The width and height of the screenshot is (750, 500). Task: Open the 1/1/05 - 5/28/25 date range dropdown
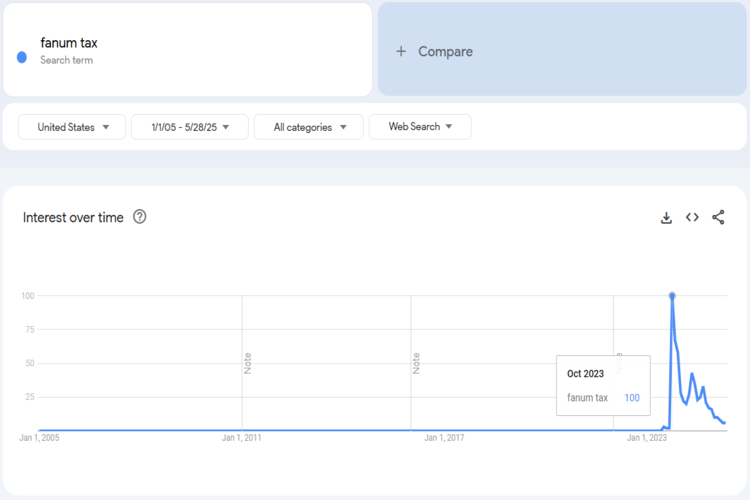pyautogui.click(x=190, y=127)
